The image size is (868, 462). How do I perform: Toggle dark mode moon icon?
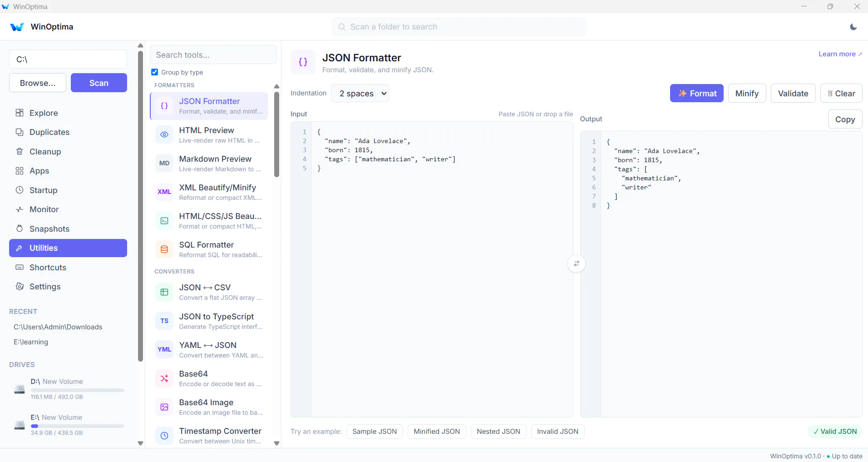click(x=853, y=27)
